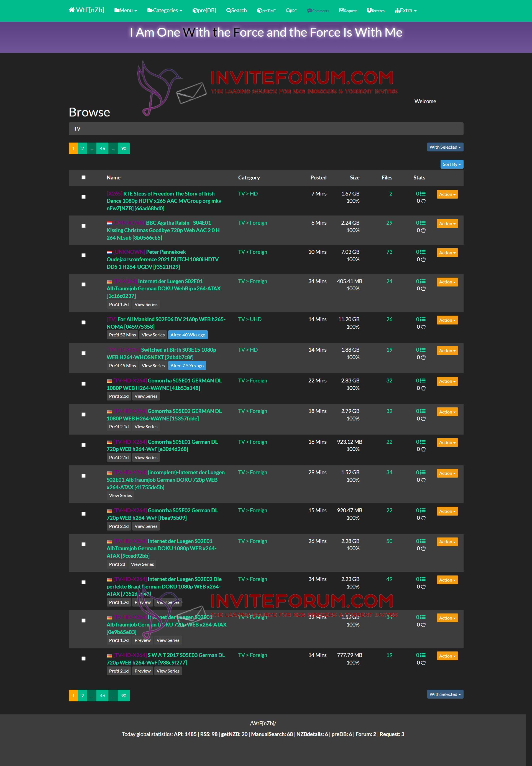Screen dimensions: 532x766
Task: Select current page 1 in top pagination
Action: tap(73, 148)
